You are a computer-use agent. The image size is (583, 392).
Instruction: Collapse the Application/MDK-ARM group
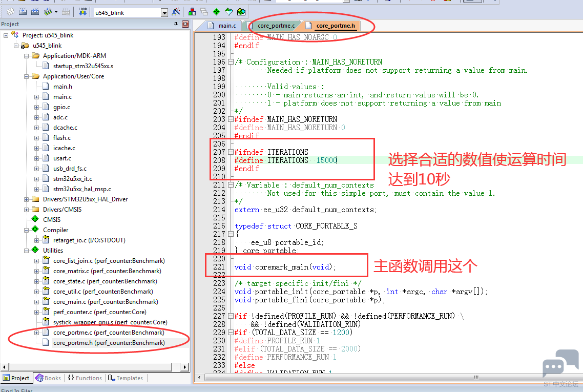[x=27, y=56]
